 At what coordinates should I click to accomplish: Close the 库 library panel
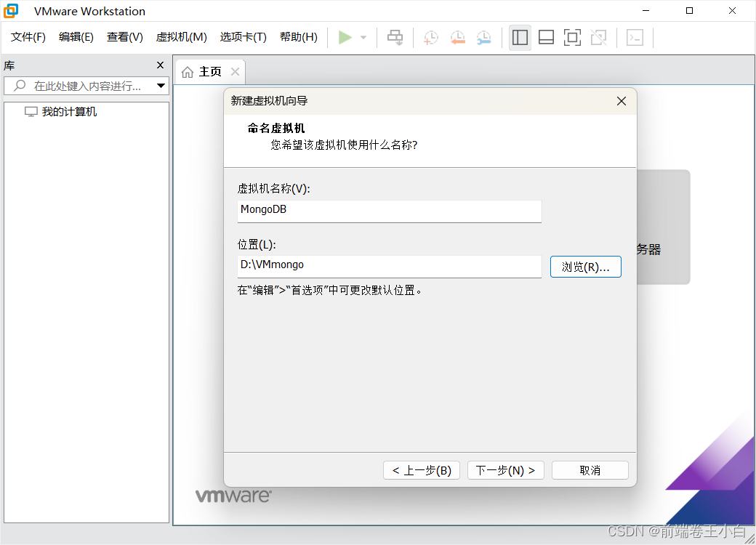[x=161, y=65]
